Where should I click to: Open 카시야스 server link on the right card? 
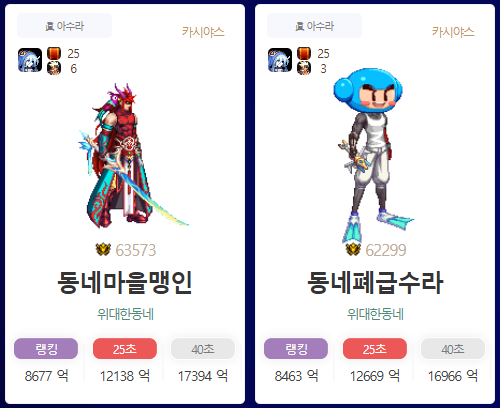[453, 32]
